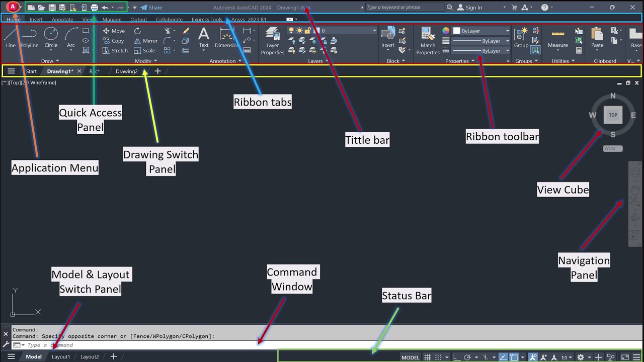Select the Scale tool
Screen dimensions: 644x362
click(144, 50)
